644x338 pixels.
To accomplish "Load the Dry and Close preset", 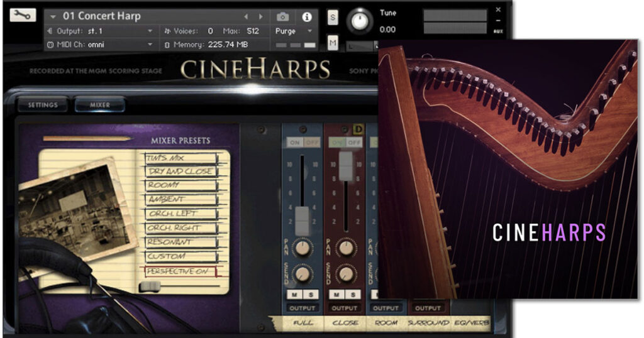I will click(180, 172).
